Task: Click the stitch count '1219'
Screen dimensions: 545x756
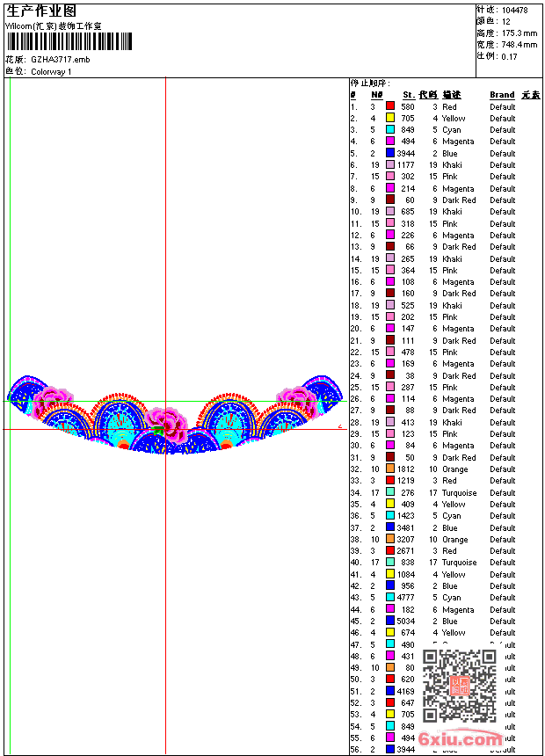Action: click(405, 481)
